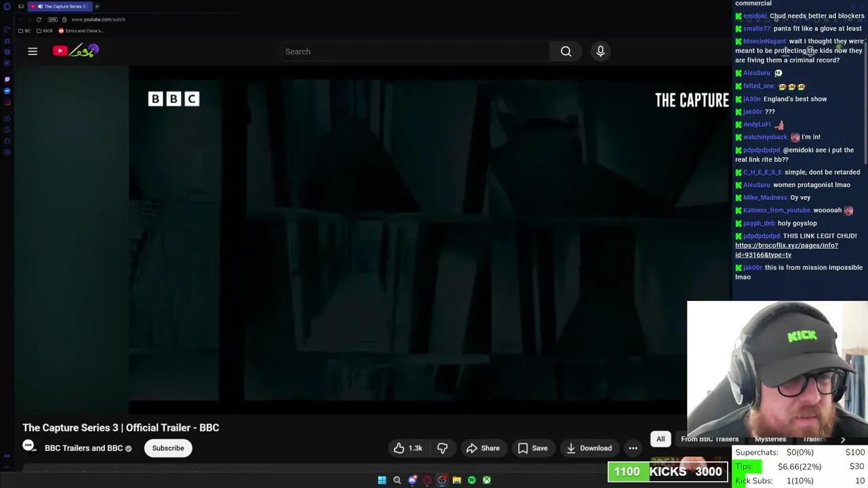Save video to playlist
The height and width of the screenshot is (488, 868).
(x=532, y=448)
